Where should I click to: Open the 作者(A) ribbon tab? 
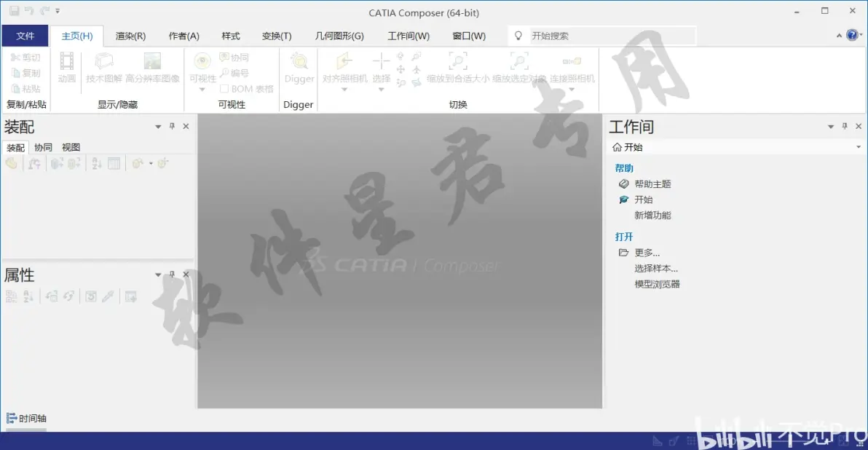click(184, 36)
